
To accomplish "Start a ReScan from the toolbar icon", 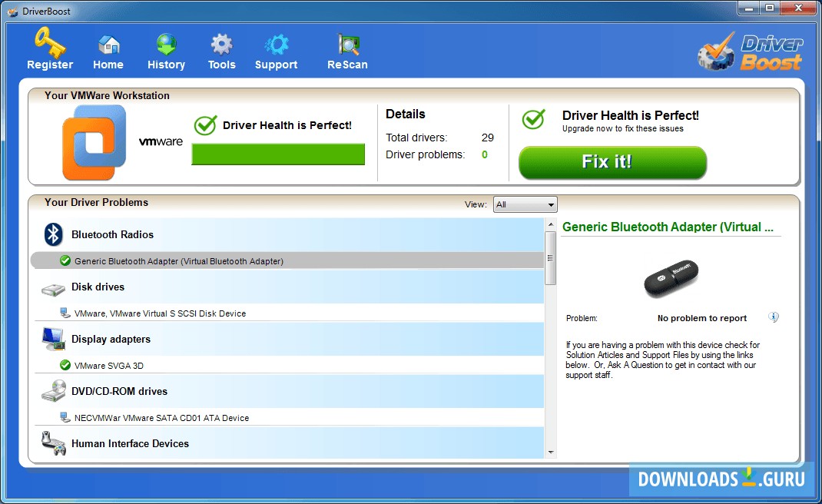I will click(348, 45).
